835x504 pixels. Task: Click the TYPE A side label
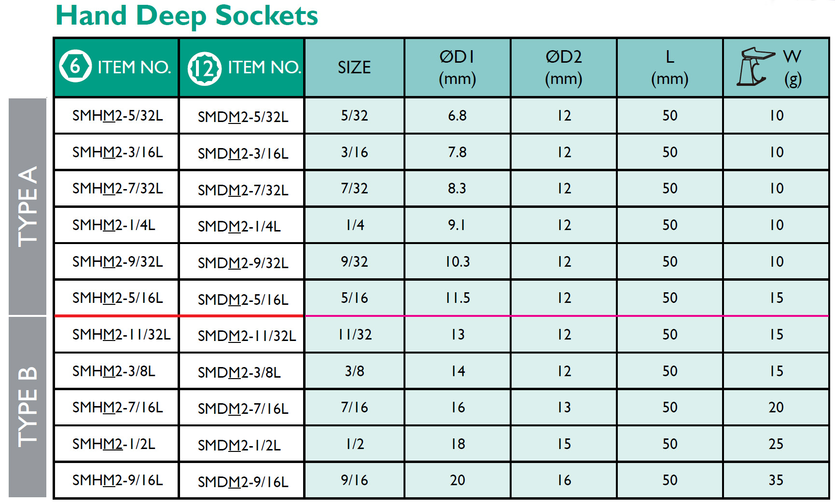tap(28, 206)
